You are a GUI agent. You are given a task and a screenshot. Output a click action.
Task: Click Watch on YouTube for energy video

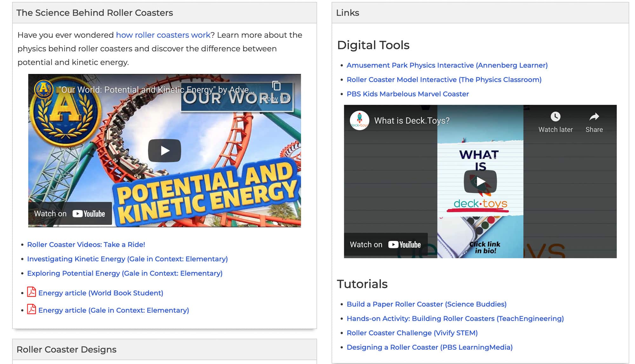point(70,214)
